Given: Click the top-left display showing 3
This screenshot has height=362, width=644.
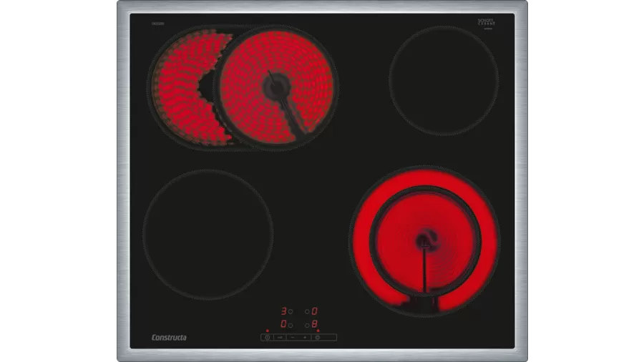Looking at the screenshot, I should click(x=283, y=312).
